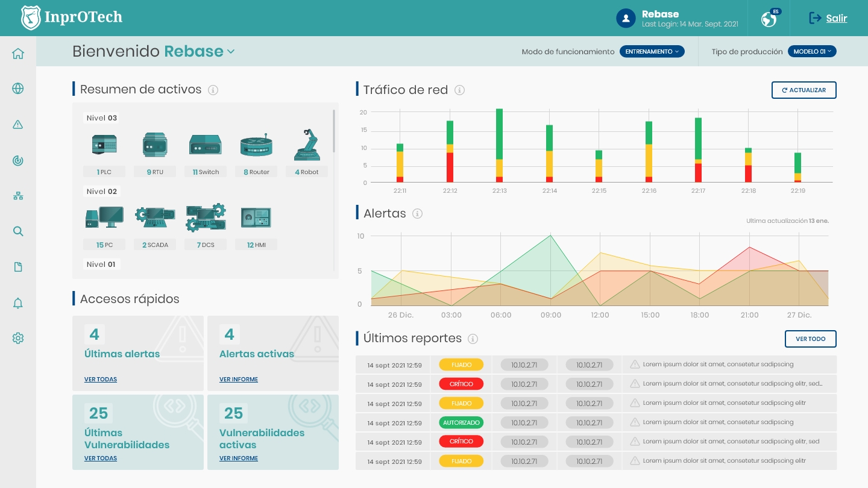Select the HMI asset icon

[256, 218]
